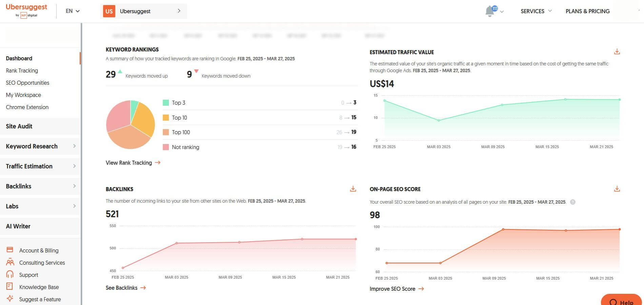Expand the notifications dropdown arrow
Screen dimensions: 644x305
tap(502, 12)
